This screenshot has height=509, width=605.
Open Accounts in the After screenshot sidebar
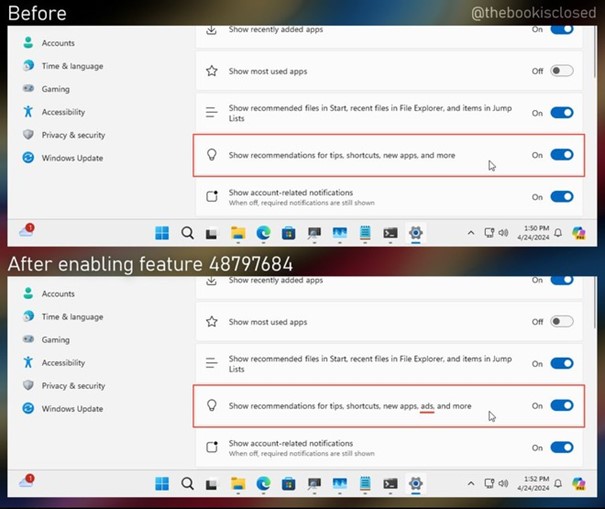49,294
